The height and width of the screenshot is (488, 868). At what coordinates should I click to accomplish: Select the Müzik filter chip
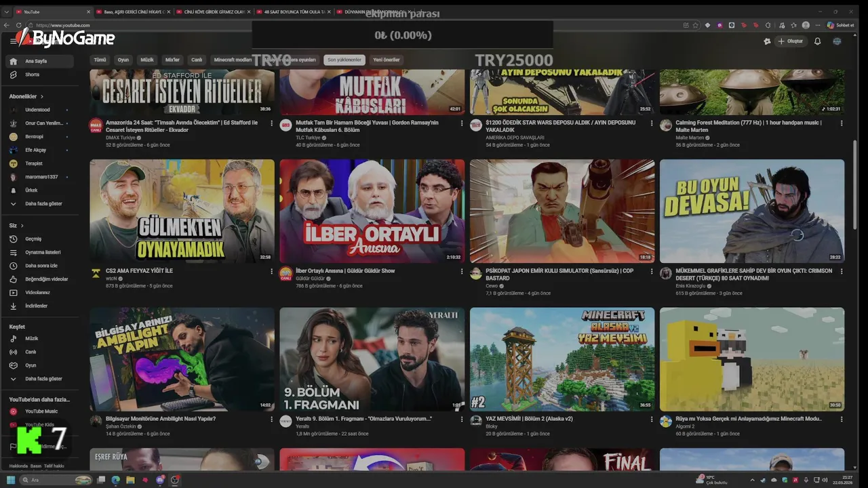[x=147, y=60]
